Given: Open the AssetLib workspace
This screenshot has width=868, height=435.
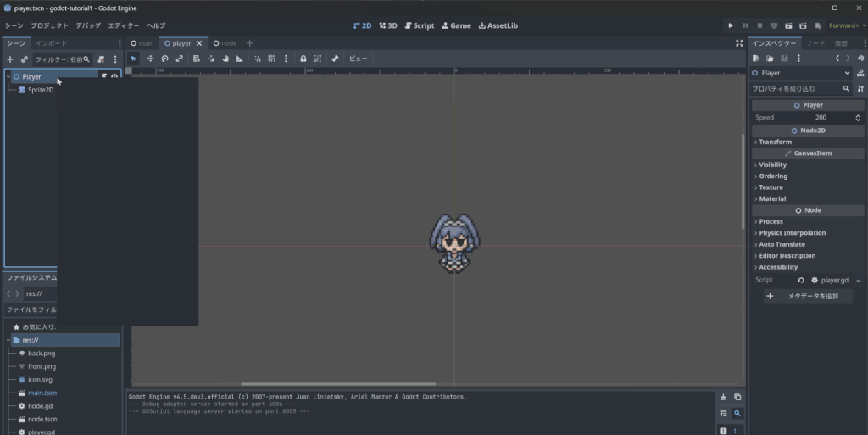Looking at the screenshot, I should [x=498, y=25].
